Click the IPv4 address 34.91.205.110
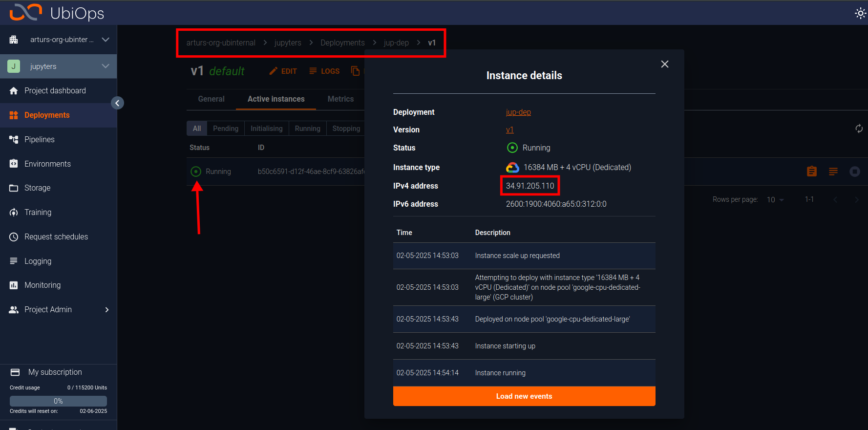Viewport: 868px width, 430px height. (x=530, y=186)
